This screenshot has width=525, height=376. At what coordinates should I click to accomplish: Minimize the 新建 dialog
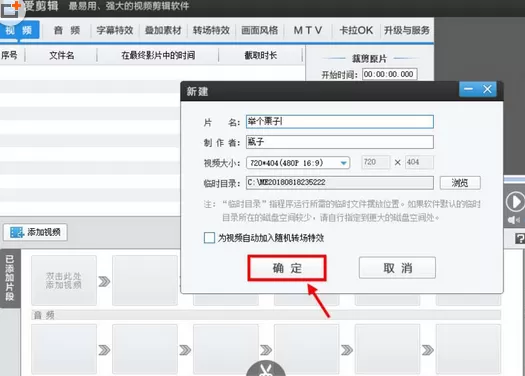tap(468, 89)
